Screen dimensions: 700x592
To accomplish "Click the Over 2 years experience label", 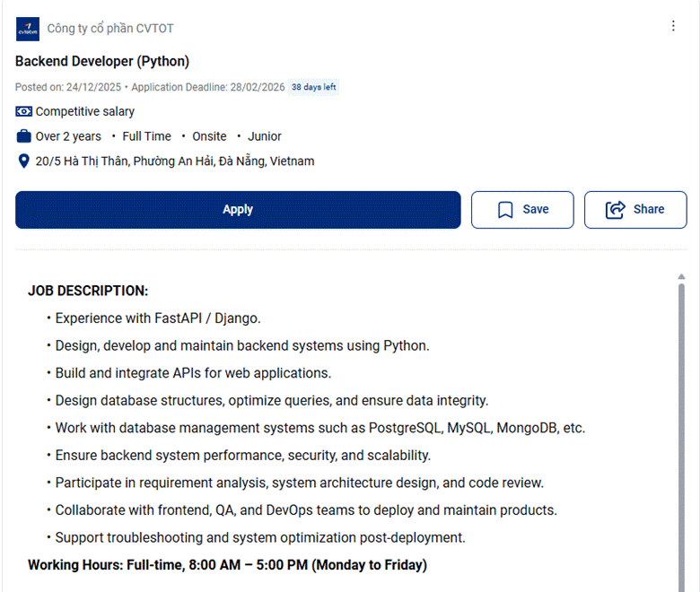I will 68,137.
